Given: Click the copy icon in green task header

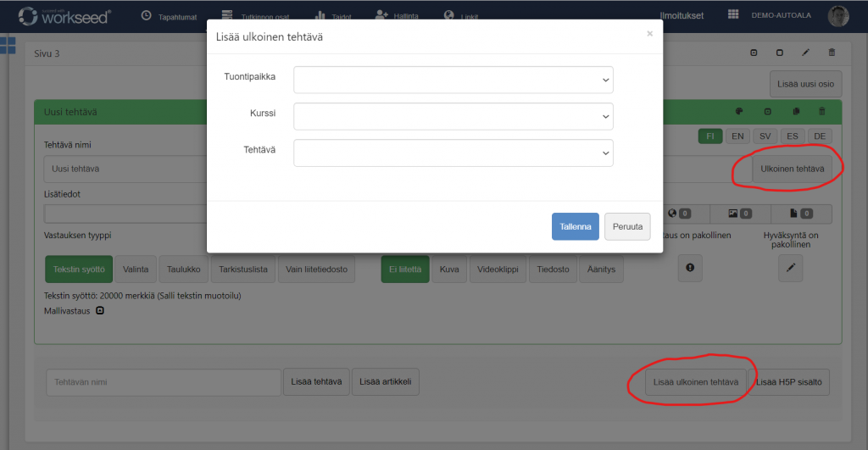Looking at the screenshot, I should 796,112.
